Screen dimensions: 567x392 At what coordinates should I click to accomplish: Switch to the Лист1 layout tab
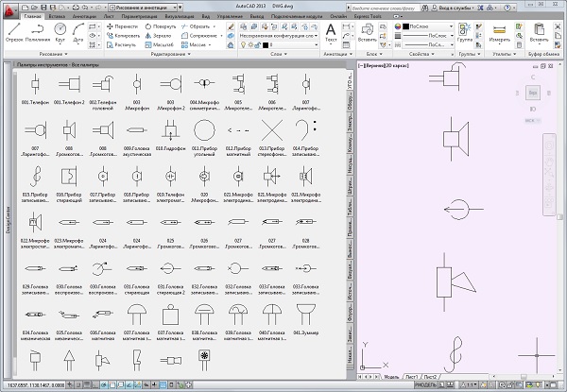(x=412, y=375)
